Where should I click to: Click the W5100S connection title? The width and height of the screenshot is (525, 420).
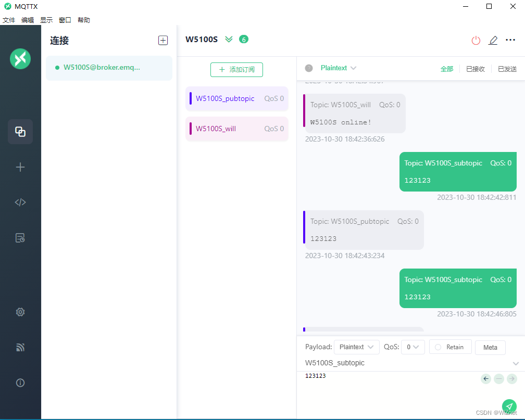pyautogui.click(x=202, y=40)
